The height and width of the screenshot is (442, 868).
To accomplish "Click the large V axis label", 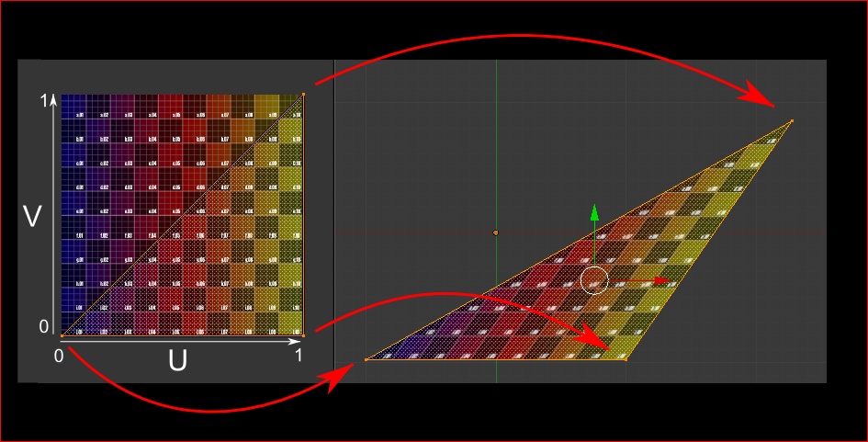I will click(32, 216).
